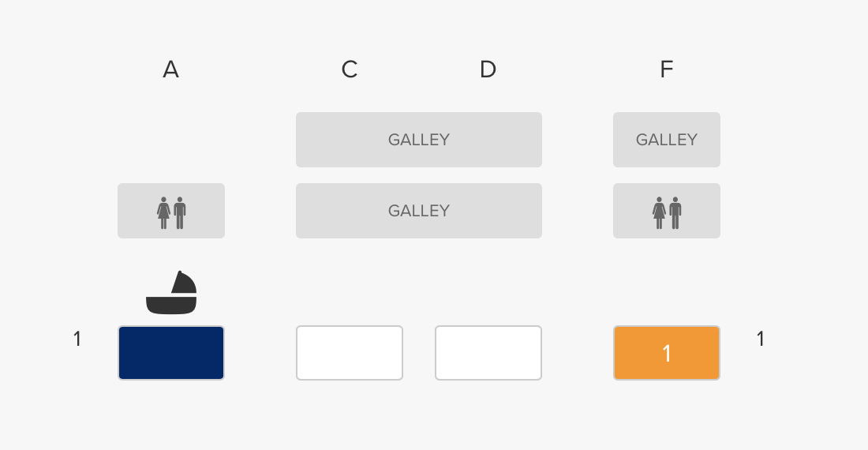This screenshot has height=450, width=868.
Task: Click row number 1 right of seat 1F
Action: [761, 339]
